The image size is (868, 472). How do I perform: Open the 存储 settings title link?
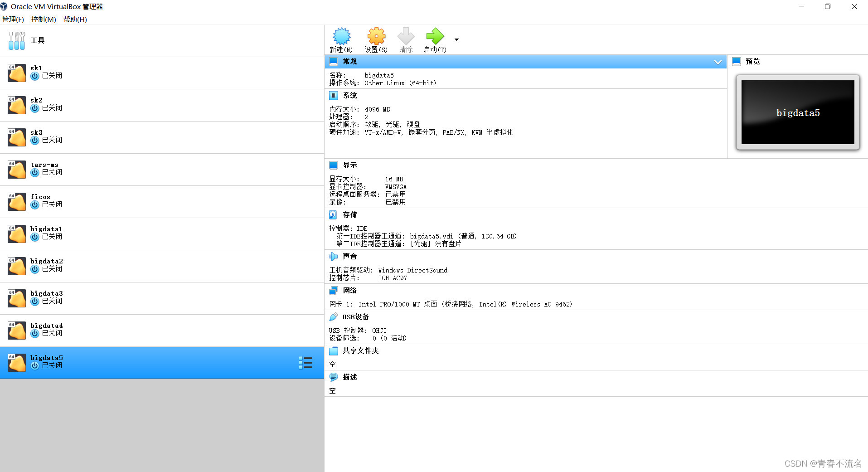pos(350,215)
